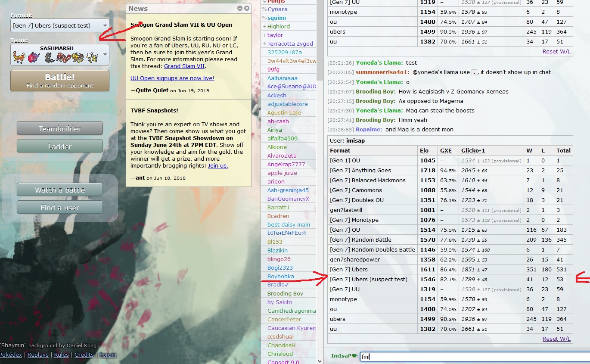
Task: Select Watch a battle
Action: pos(60,190)
